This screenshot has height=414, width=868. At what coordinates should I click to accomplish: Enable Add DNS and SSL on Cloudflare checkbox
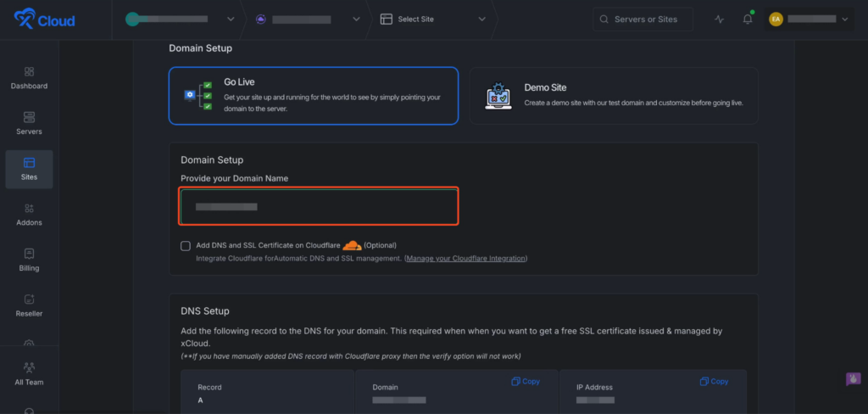pyautogui.click(x=186, y=246)
